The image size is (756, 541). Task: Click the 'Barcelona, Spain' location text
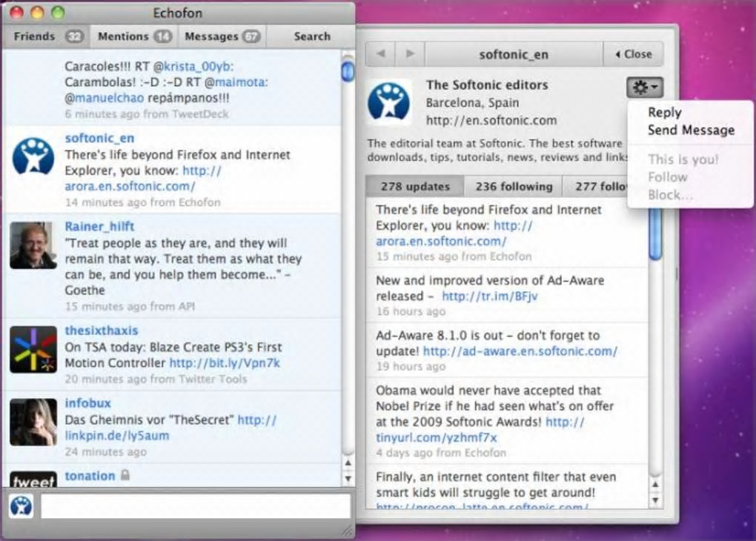click(472, 103)
